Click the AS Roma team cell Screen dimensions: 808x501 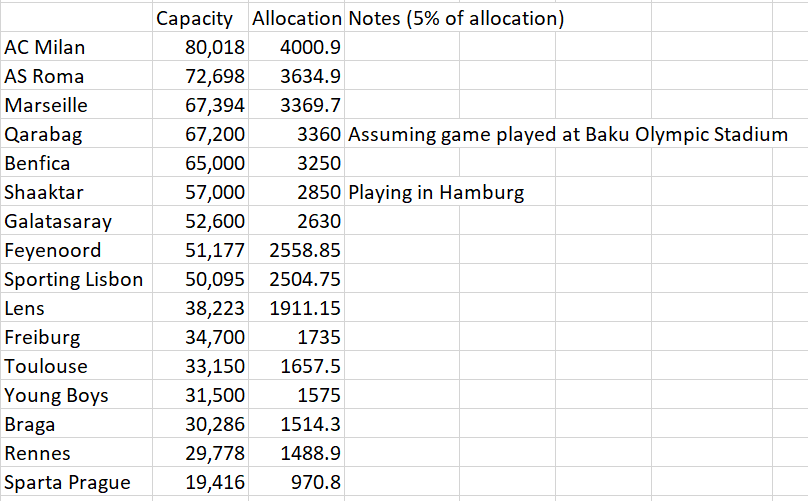pos(76,76)
